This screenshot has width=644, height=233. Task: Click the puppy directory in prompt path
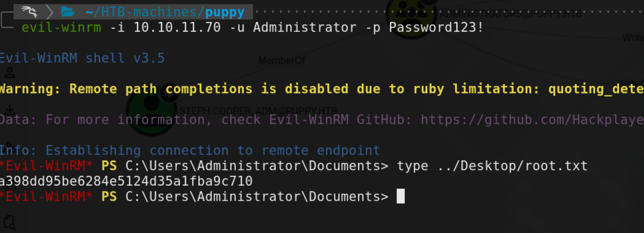point(225,12)
